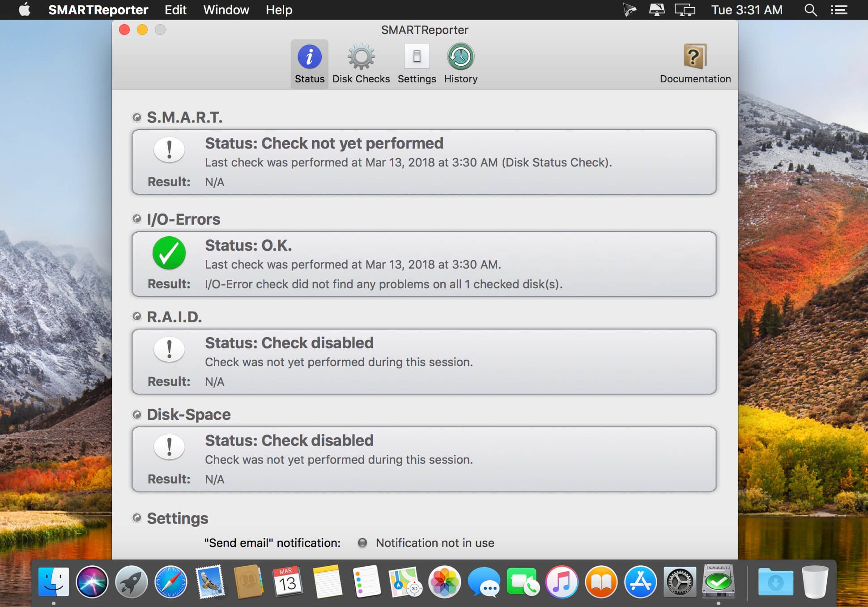Click Disk-Space 'Status: Check disabled' text
Screen dimensions: 868x607
point(289,440)
